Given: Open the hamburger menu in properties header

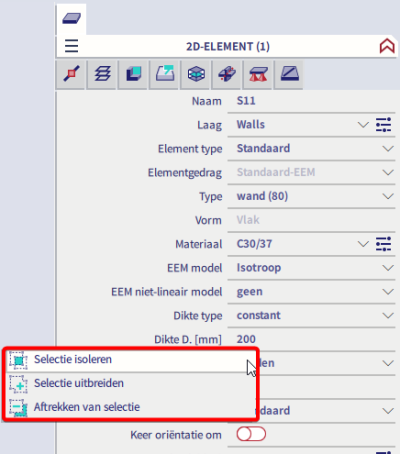Looking at the screenshot, I should 71,46.
